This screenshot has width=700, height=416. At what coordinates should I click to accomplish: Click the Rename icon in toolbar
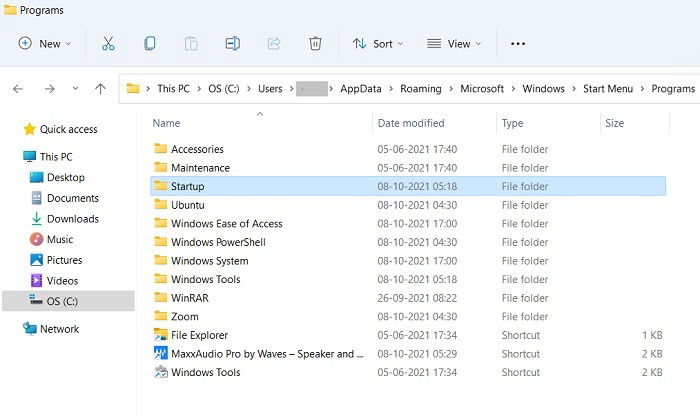(232, 44)
